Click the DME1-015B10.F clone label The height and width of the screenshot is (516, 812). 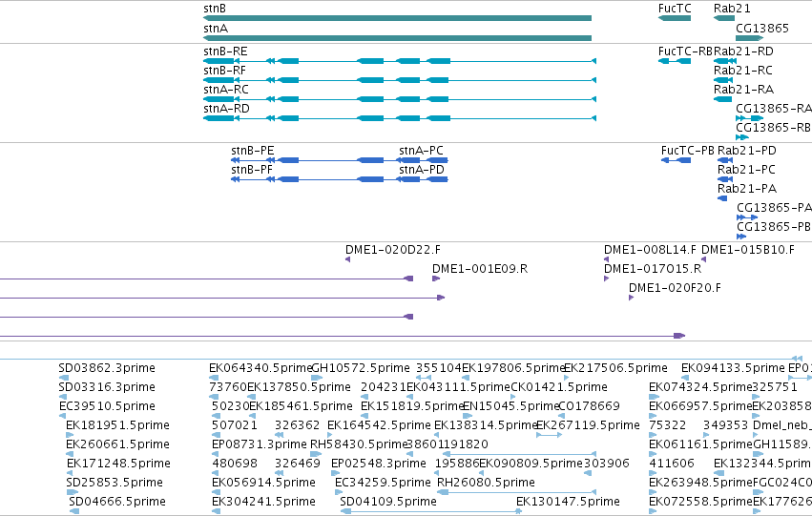[x=748, y=250]
